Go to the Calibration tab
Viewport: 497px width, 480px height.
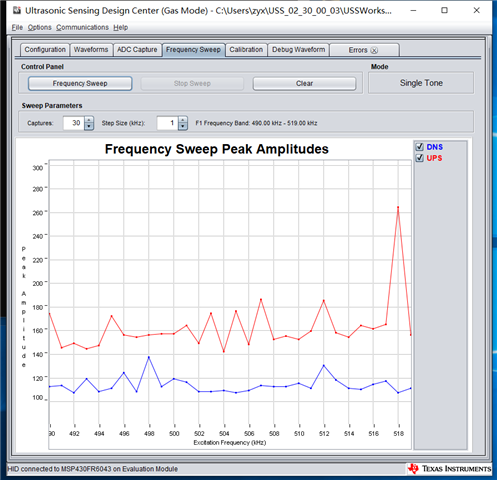click(x=246, y=50)
